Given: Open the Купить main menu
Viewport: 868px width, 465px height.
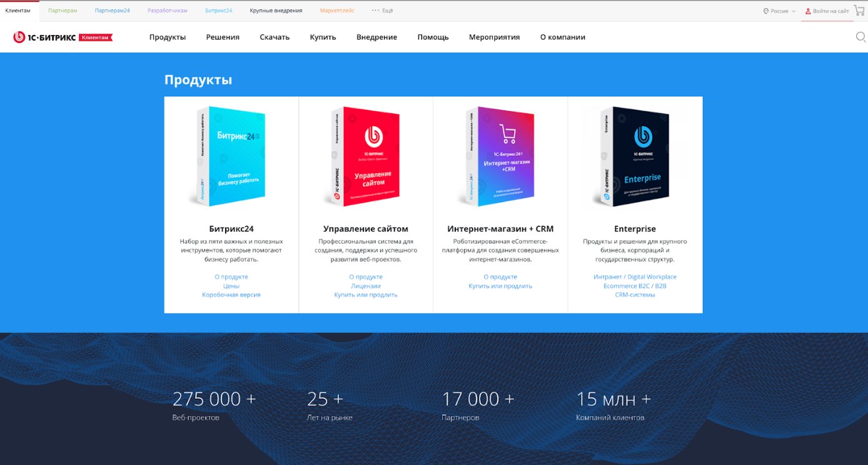Looking at the screenshot, I should click(323, 37).
